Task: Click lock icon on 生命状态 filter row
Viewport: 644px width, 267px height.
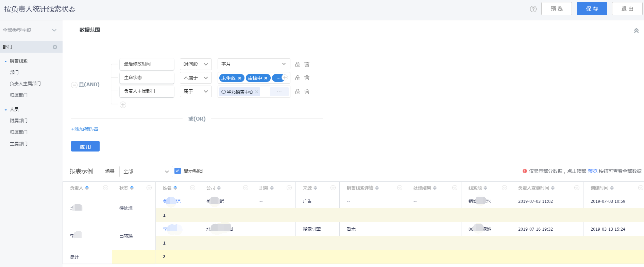Action: 298,78
